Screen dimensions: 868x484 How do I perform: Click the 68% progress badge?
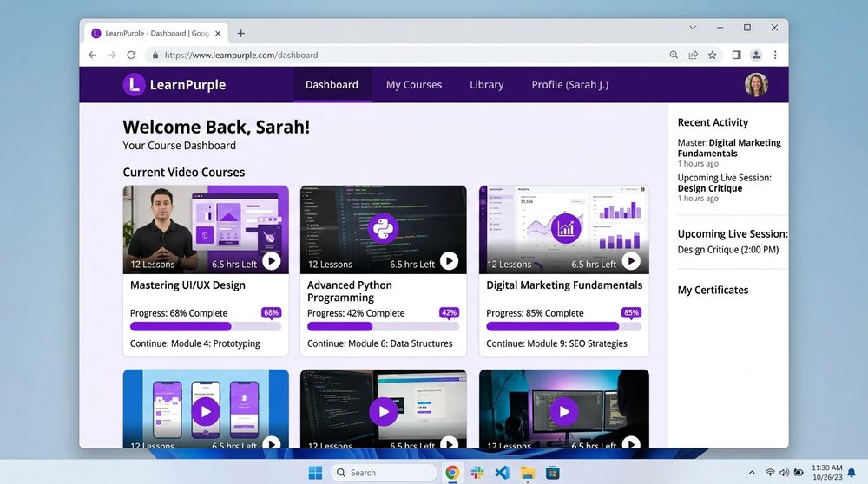[271, 313]
